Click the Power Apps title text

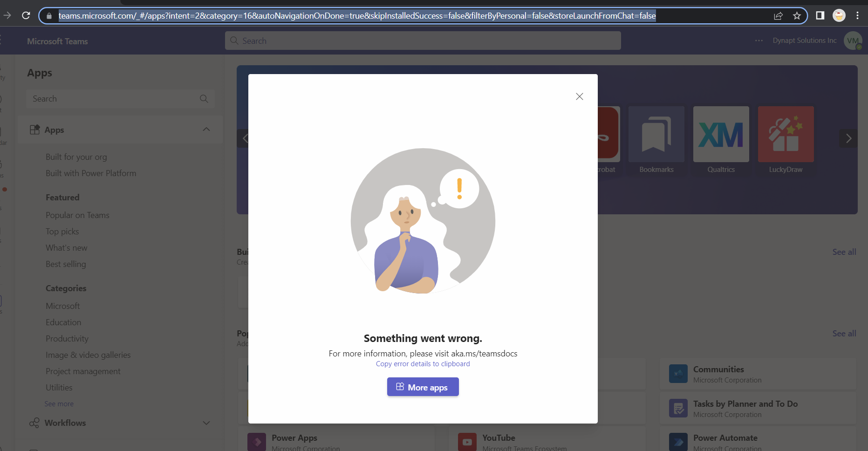point(294,438)
